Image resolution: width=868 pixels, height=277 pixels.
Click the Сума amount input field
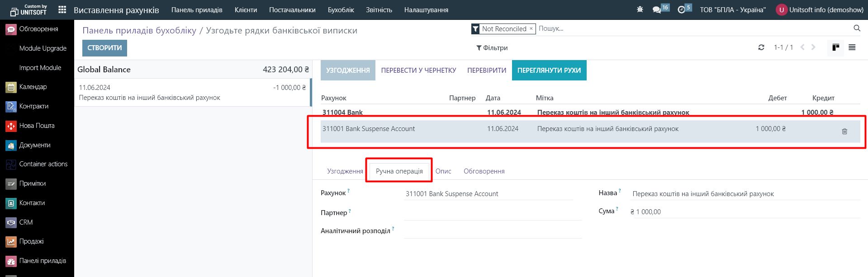point(746,212)
